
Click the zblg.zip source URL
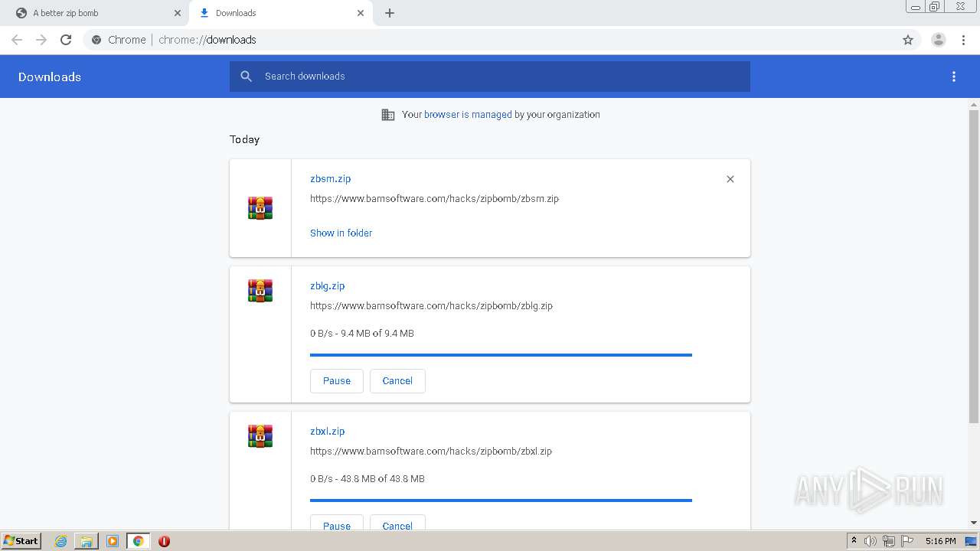tap(431, 306)
